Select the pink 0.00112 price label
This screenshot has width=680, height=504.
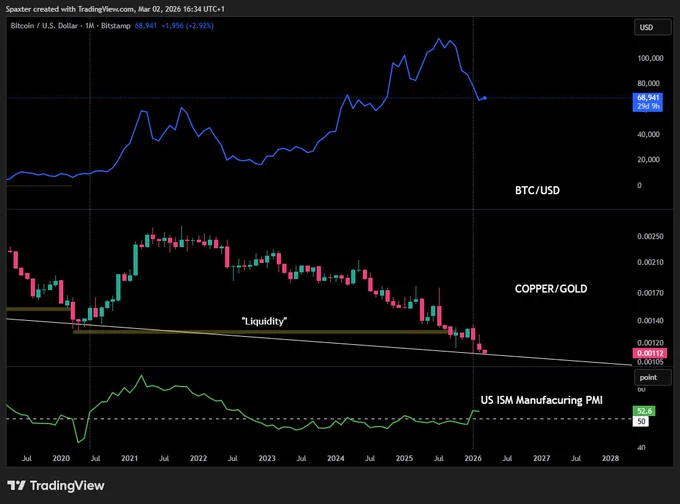coord(649,353)
